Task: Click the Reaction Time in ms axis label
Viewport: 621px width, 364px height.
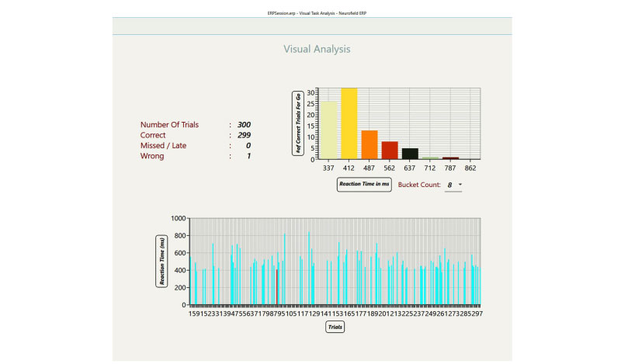Action: point(363,185)
